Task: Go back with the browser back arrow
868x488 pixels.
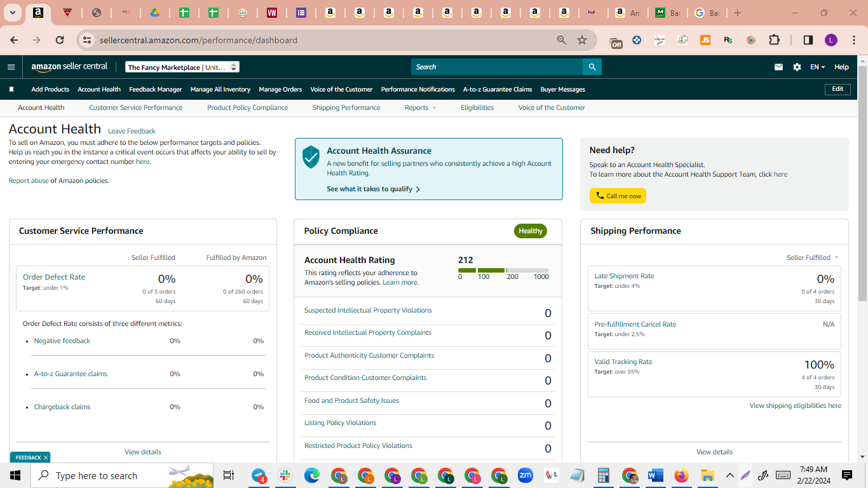Action: [14, 40]
